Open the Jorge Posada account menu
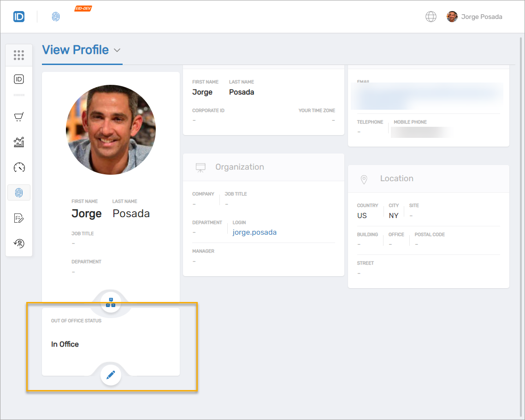525x420 pixels. 474,17
